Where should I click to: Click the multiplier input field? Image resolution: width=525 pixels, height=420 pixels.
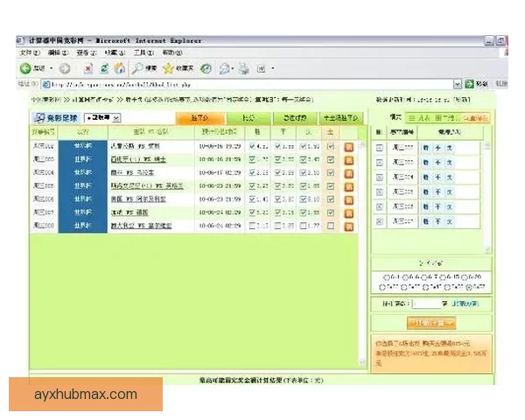(427, 304)
